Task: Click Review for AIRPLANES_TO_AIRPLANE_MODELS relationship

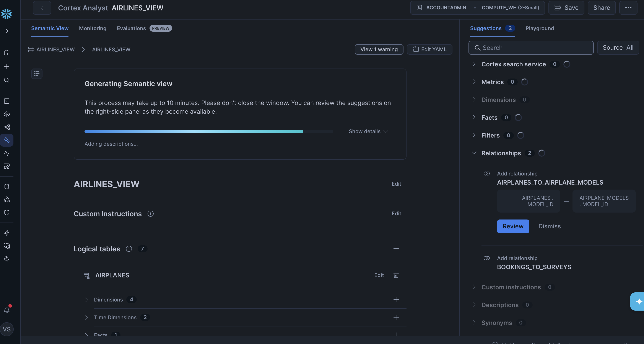Action: 513,226
